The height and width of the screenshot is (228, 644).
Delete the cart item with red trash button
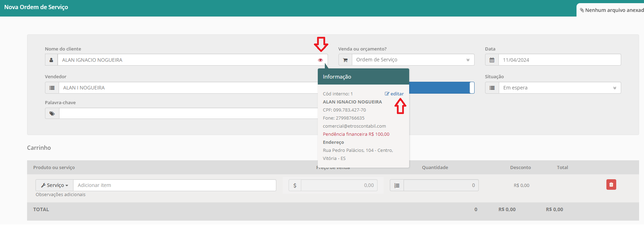pos(611,185)
